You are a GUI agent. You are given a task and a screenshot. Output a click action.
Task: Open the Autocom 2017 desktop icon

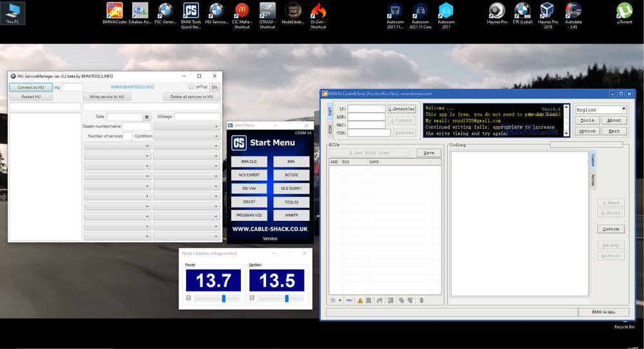pyautogui.click(x=445, y=11)
